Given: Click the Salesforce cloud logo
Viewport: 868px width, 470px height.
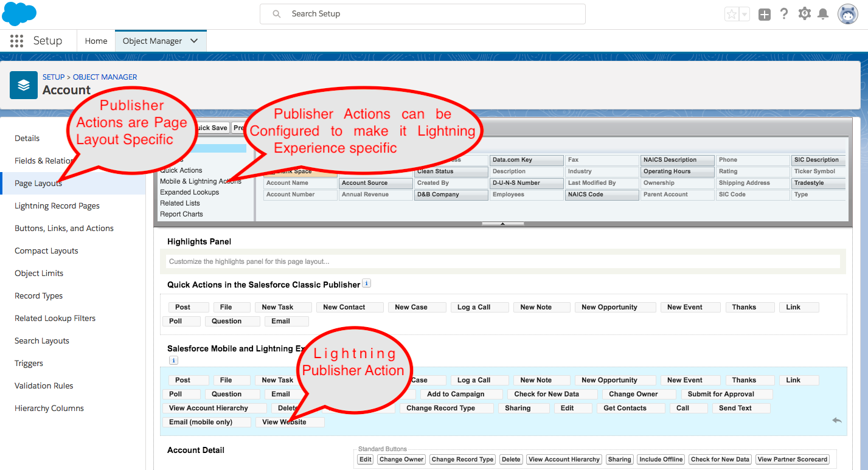Looking at the screenshot, I should pos(19,13).
